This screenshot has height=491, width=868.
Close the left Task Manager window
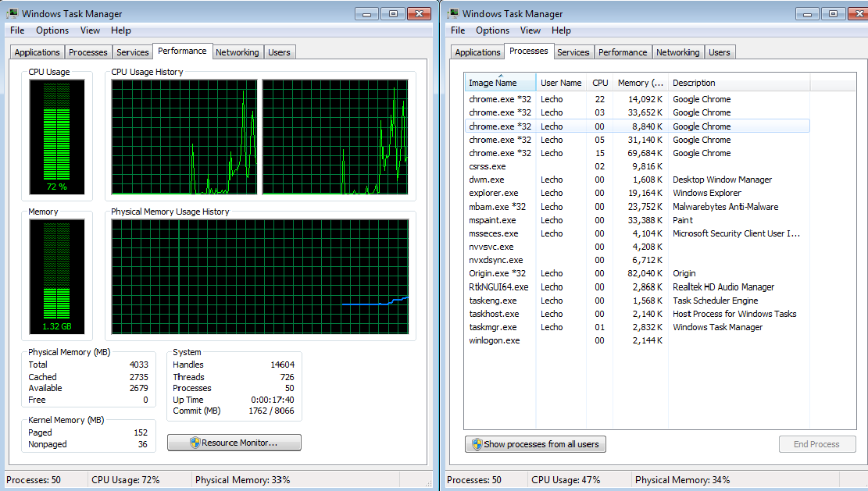pos(419,14)
